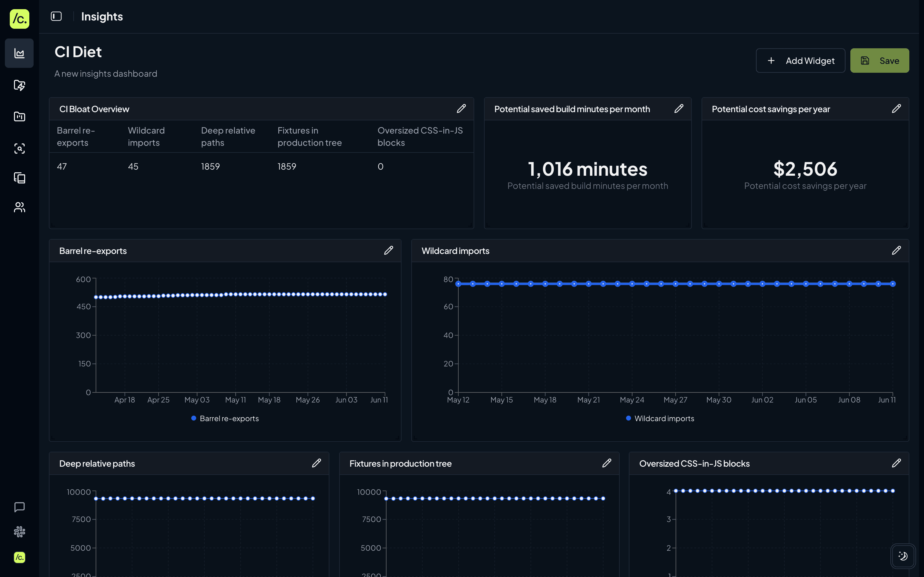This screenshot has width=924, height=577.
Task: Edit the CI Bloat Overview widget
Action: [461, 109]
